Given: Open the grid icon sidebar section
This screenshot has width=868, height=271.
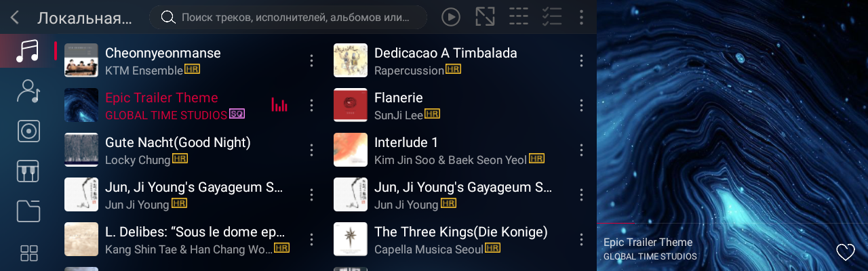Looking at the screenshot, I should (x=29, y=253).
